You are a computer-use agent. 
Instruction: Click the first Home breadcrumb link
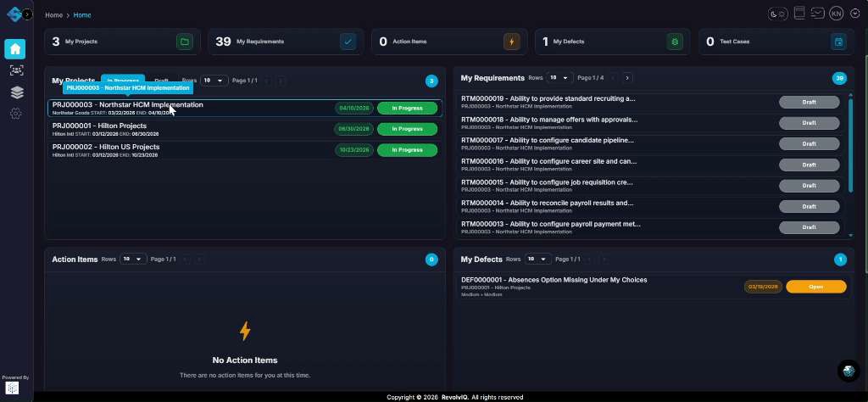(53, 15)
